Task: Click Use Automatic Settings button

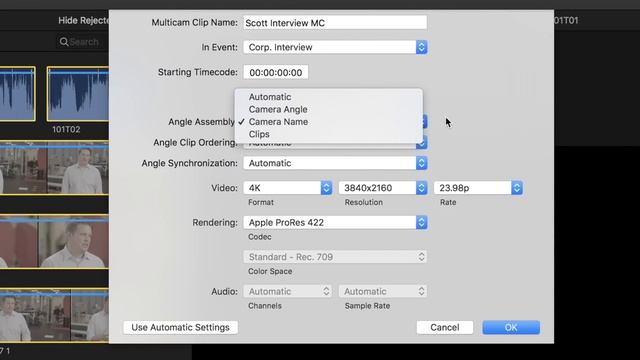Action: pyautogui.click(x=180, y=327)
